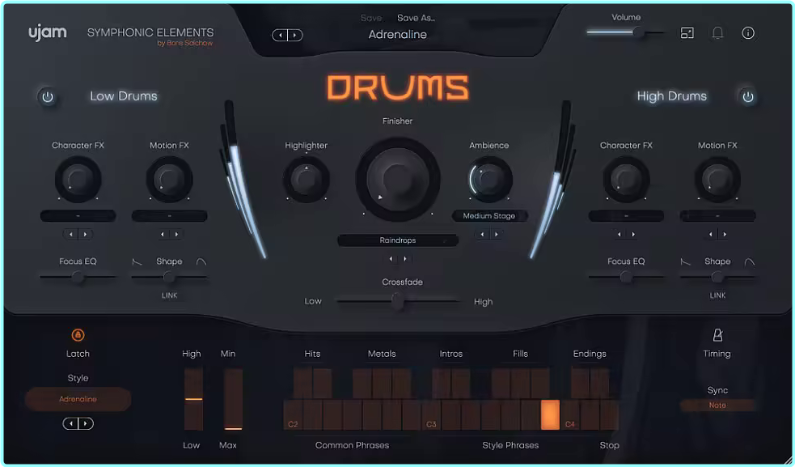Image resolution: width=795 pixels, height=467 pixels.
Task: Click previous arrow under Low Drums Motion FX
Action: [x=162, y=234]
